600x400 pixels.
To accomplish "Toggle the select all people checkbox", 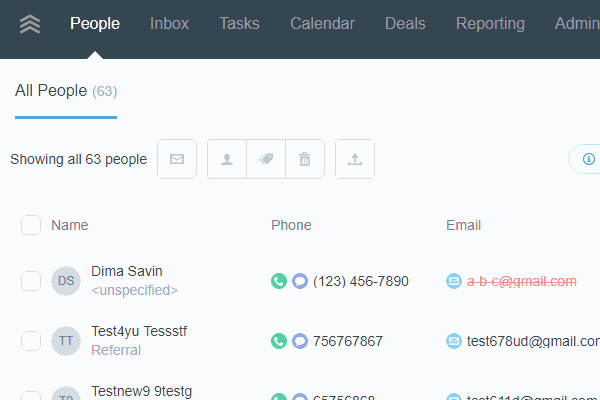I will tap(31, 225).
